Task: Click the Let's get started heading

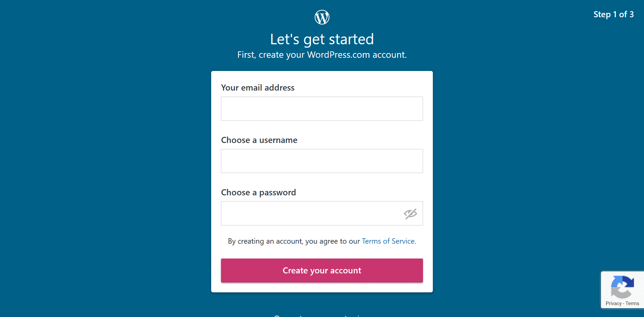Action: [322, 39]
